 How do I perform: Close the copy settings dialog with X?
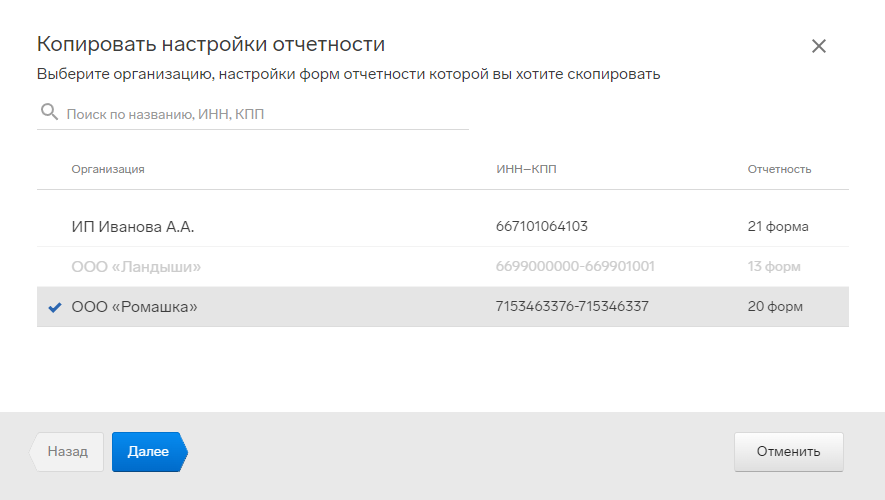point(818,46)
